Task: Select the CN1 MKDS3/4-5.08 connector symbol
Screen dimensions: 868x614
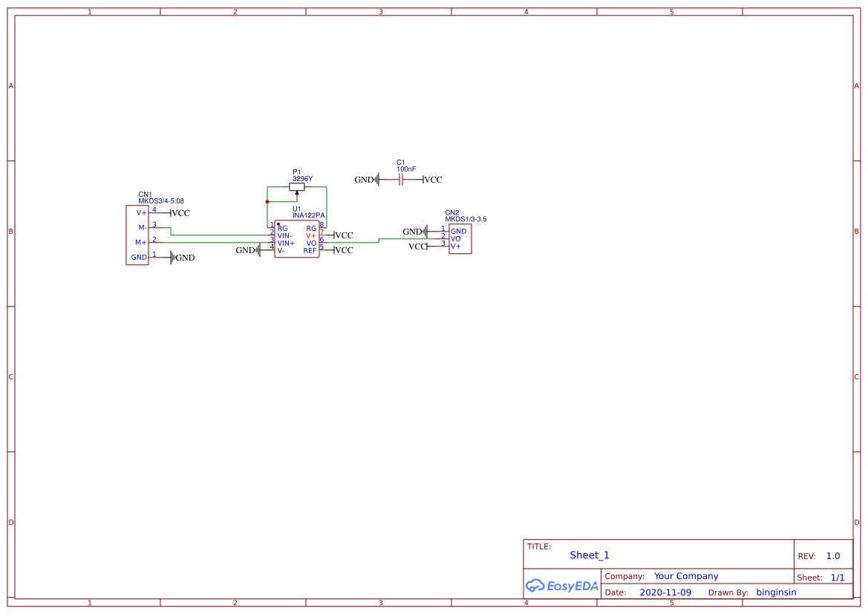Action: click(137, 235)
